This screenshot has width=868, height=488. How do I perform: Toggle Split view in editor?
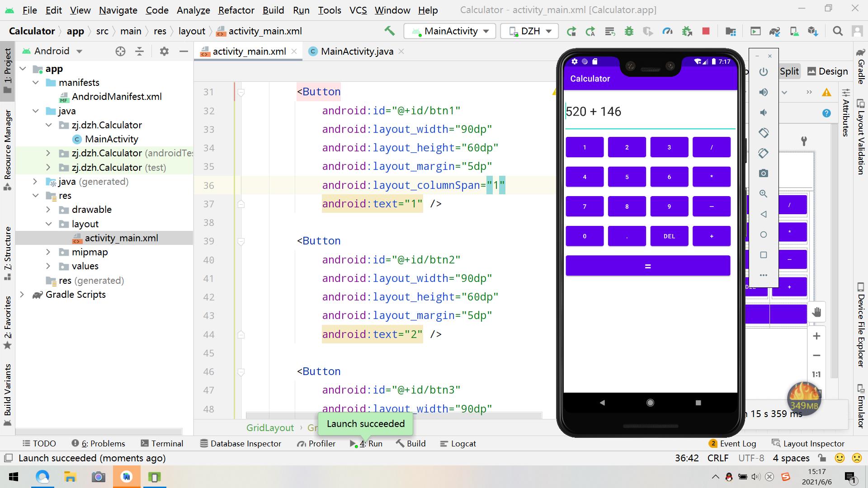[x=791, y=71]
